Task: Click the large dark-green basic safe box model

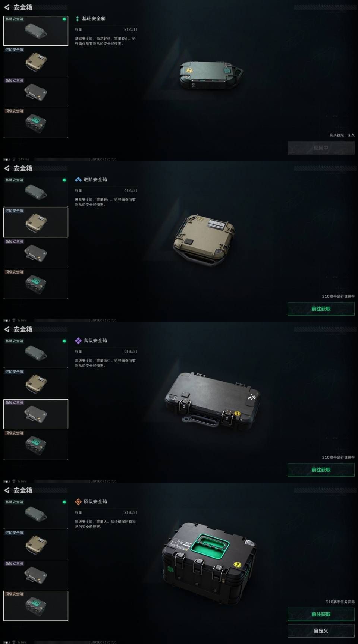Action: point(211,75)
